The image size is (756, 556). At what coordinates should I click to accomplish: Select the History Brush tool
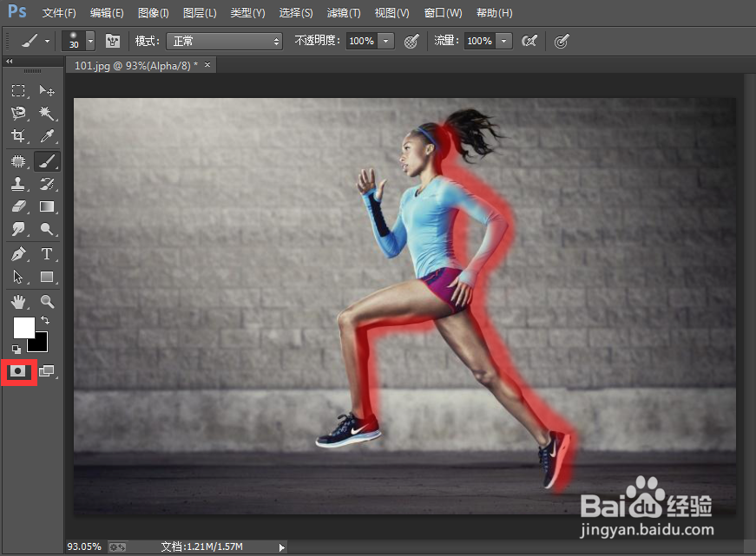pos(47,184)
